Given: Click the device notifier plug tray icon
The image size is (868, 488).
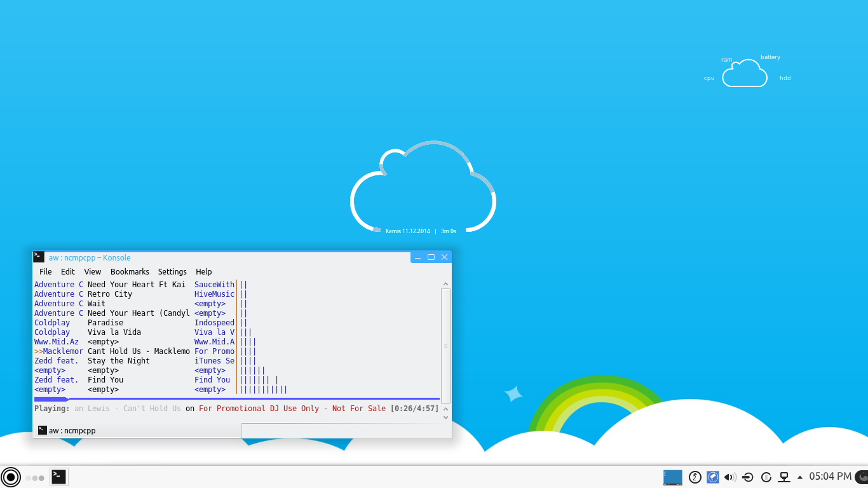Looking at the screenshot, I should click(749, 477).
